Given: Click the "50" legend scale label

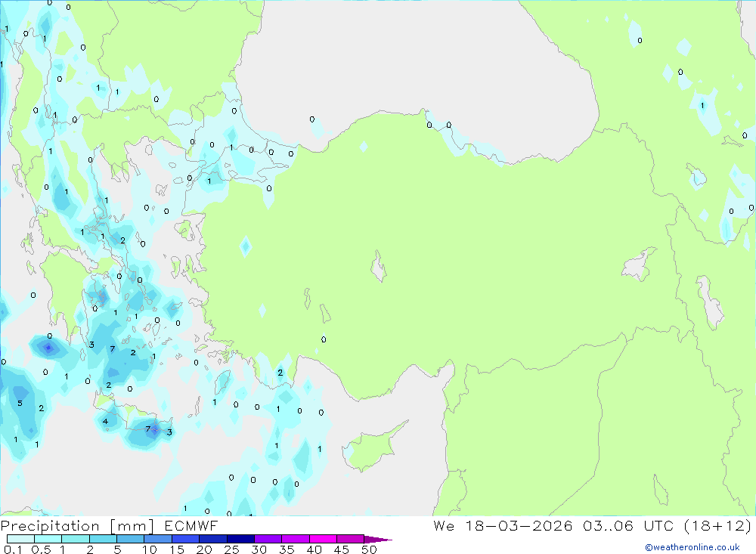Looking at the screenshot, I should [x=369, y=549].
